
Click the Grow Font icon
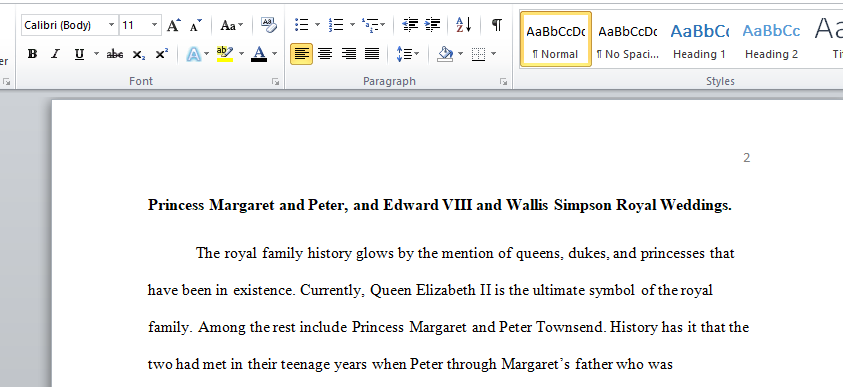click(x=174, y=25)
